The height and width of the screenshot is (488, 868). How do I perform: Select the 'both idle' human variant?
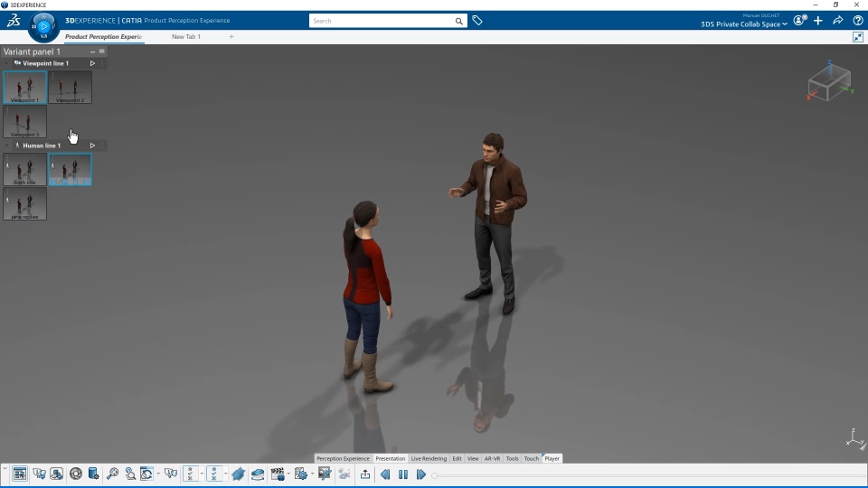(x=25, y=169)
